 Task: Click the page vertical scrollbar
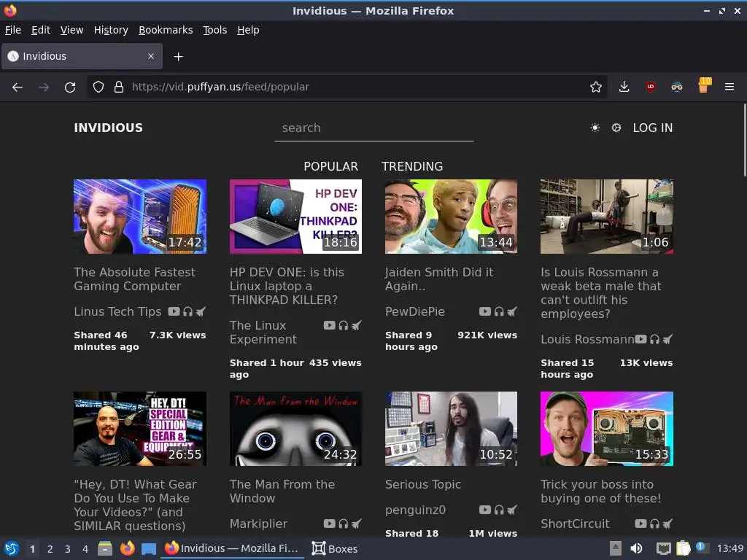pyautogui.click(x=744, y=141)
